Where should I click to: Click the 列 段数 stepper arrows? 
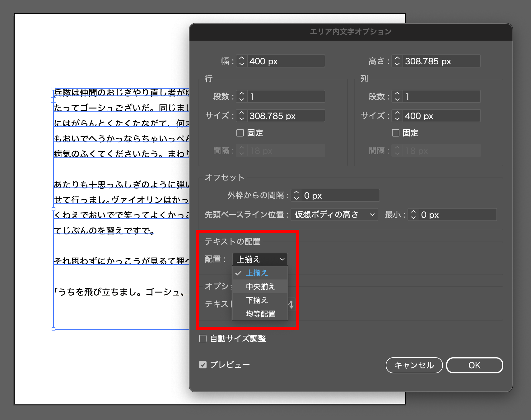(x=397, y=96)
